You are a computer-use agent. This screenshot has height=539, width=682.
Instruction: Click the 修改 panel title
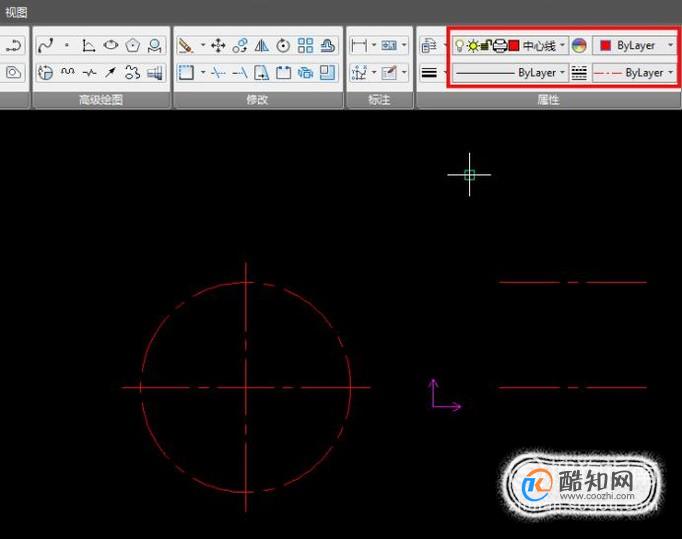click(x=257, y=100)
